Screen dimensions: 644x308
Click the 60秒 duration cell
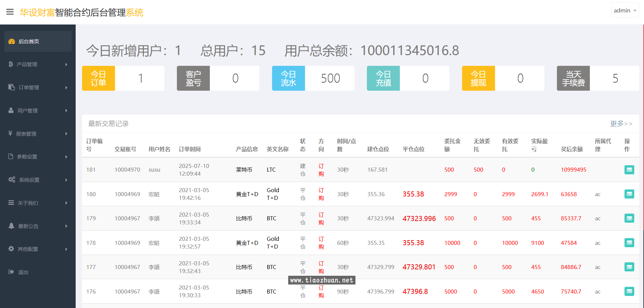(343, 243)
